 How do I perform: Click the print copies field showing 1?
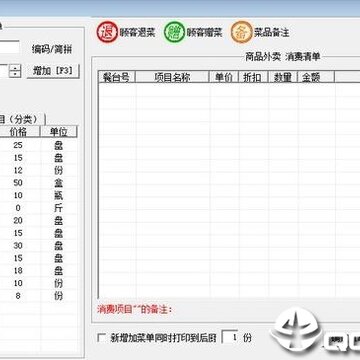pyautogui.click(x=230, y=338)
